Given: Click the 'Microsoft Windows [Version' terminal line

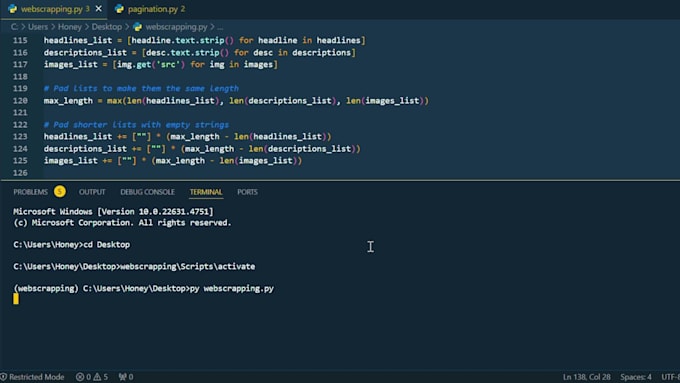Looking at the screenshot, I should [x=113, y=212].
